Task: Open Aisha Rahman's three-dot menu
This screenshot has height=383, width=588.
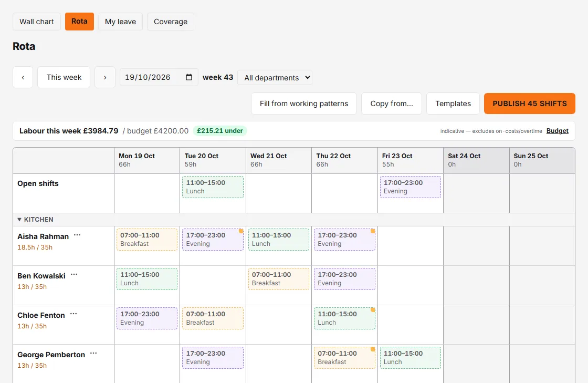Action: pyautogui.click(x=77, y=235)
